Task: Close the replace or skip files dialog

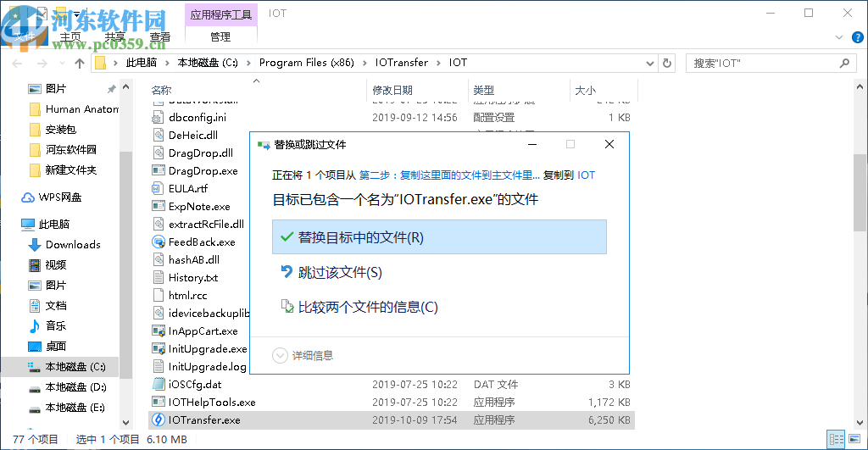Action: coord(609,144)
